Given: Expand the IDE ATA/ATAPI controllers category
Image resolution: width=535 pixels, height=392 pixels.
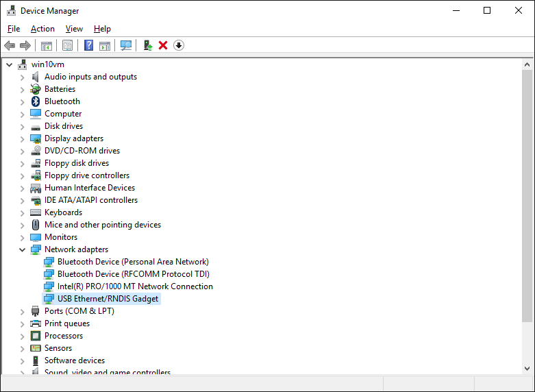Looking at the screenshot, I should click(22, 200).
